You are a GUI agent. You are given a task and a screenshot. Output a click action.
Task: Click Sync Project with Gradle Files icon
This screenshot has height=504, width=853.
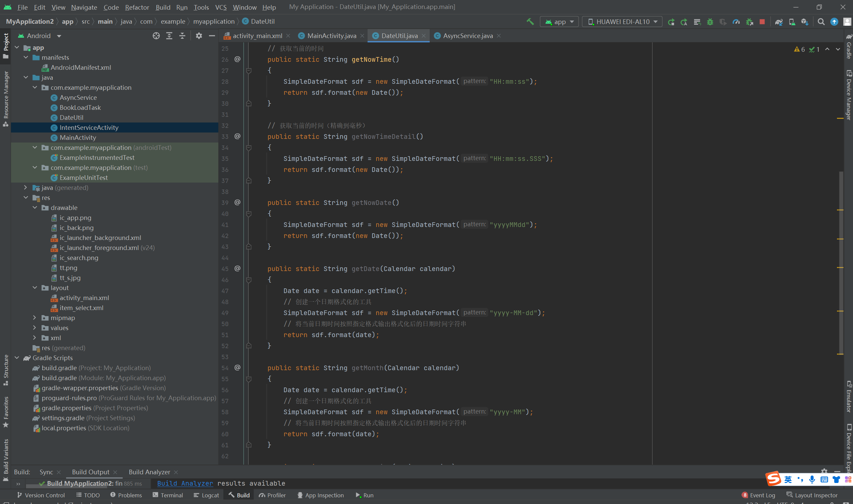779,22
